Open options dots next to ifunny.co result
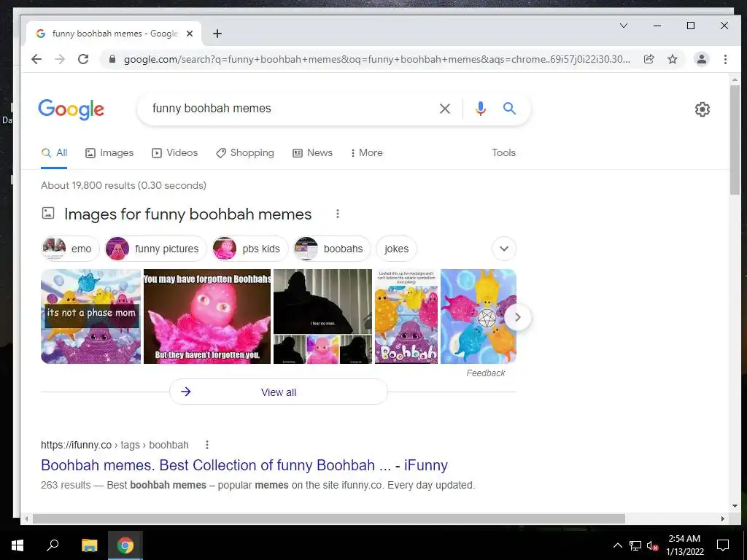 [x=206, y=445]
